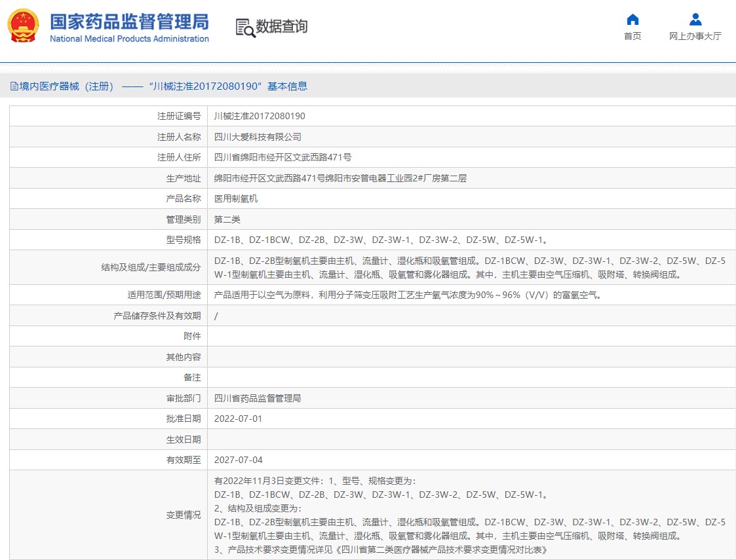Click registration number value 川械注准20172080190
736x560 pixels.
click(x=260, y=116)
